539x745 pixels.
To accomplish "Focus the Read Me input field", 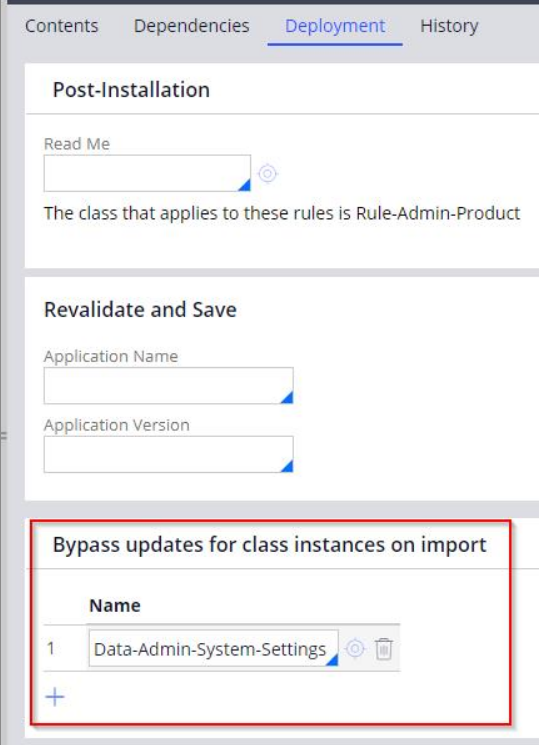I will 147,173.
